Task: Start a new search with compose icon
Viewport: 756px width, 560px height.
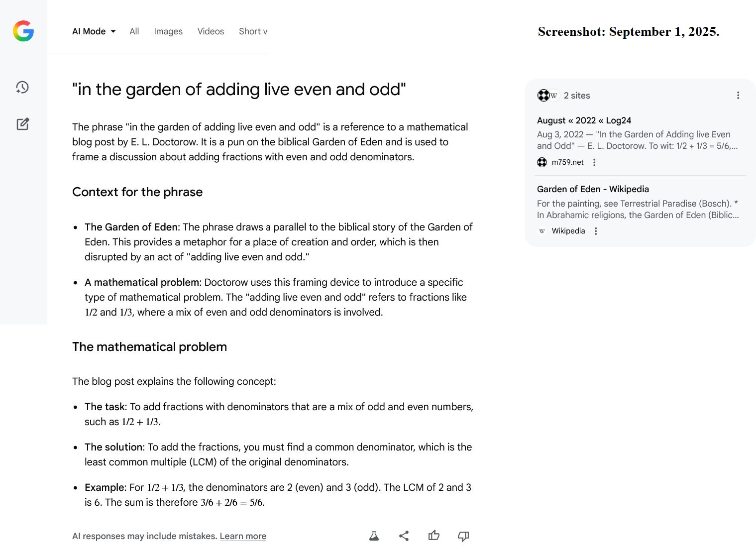Action: 23,124
